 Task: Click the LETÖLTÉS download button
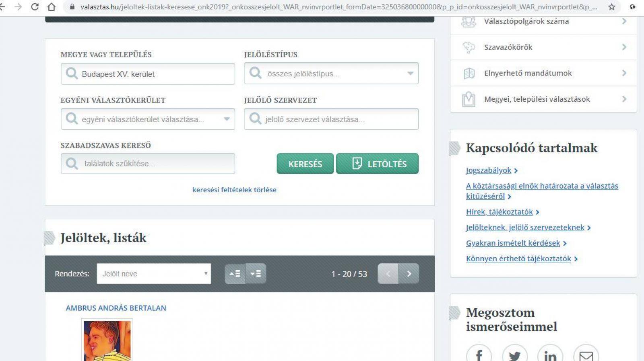tap(377, 164)
